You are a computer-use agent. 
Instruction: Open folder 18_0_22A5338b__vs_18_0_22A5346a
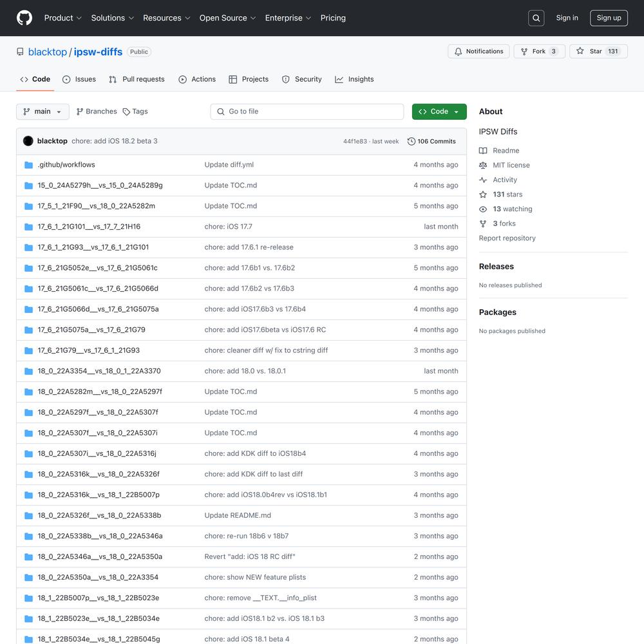(100, 536)
